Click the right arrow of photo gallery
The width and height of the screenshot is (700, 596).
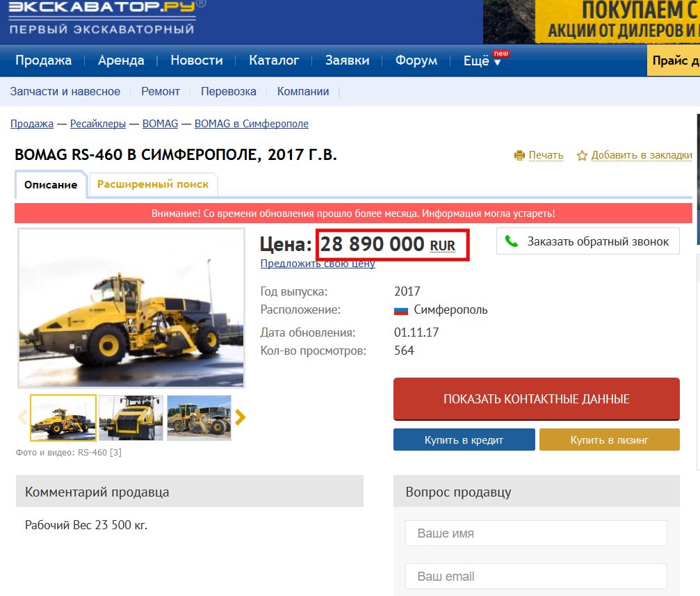click(240, 417)
